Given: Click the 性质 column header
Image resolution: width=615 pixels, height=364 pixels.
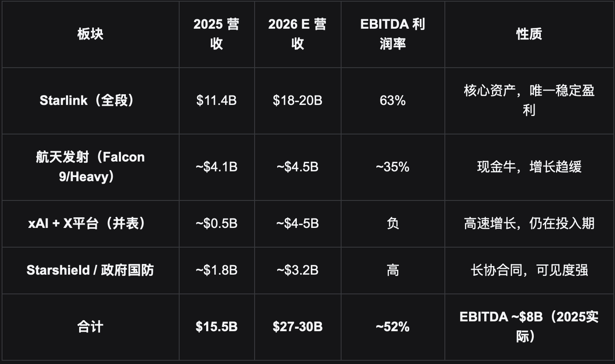Looking at the screenshot, I should coord(529,34).
